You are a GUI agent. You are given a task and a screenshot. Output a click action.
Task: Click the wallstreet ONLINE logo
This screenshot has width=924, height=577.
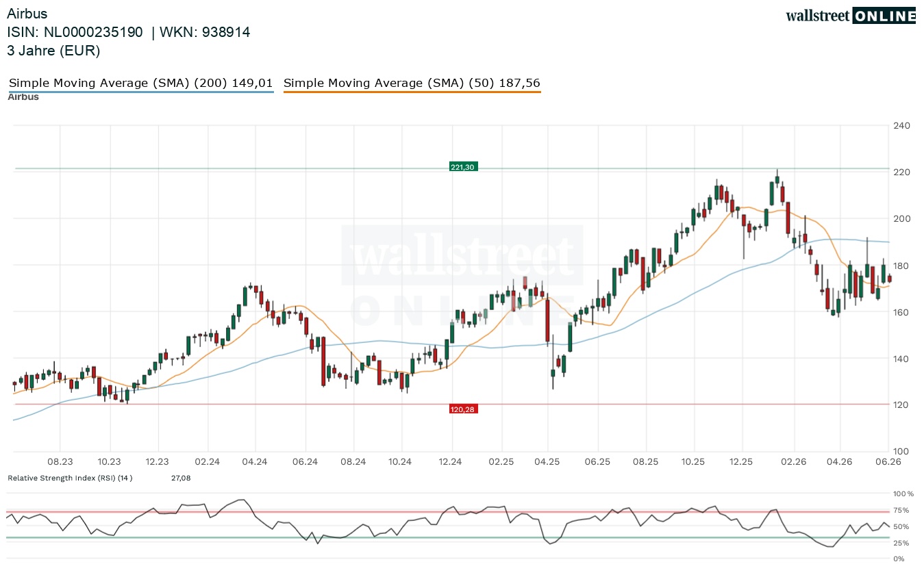pos(851,16)
